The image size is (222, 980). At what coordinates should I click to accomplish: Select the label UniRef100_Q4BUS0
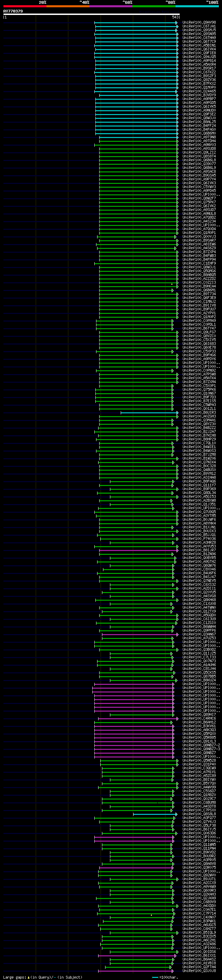pyautogui.click(x=199, y=470)
